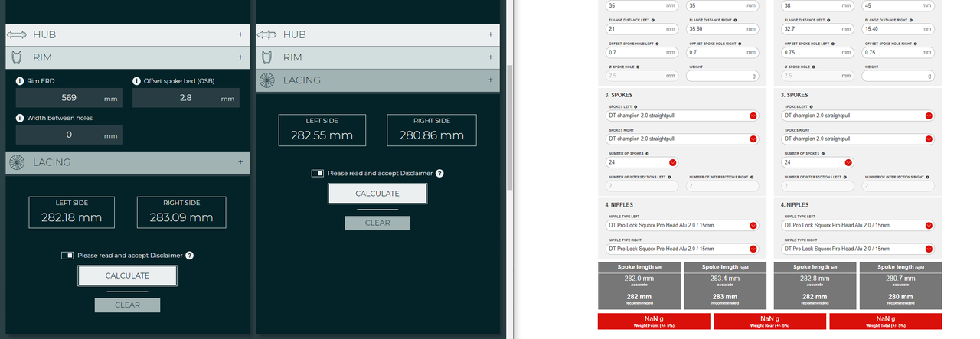This screenshot has width=980, height=339.
Task: Click Flange Distance Left field showing 21
Action: coord(642,29)
